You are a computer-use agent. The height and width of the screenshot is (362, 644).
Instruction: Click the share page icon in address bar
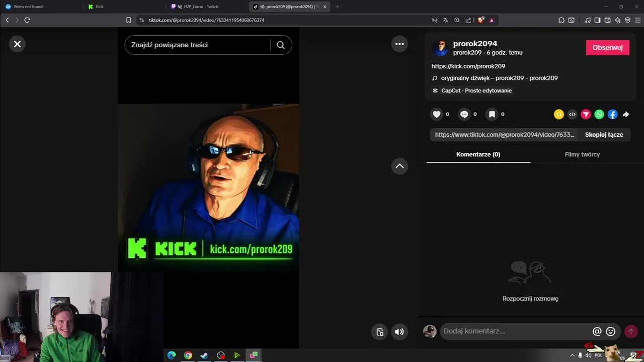click(x=468, y=20)
